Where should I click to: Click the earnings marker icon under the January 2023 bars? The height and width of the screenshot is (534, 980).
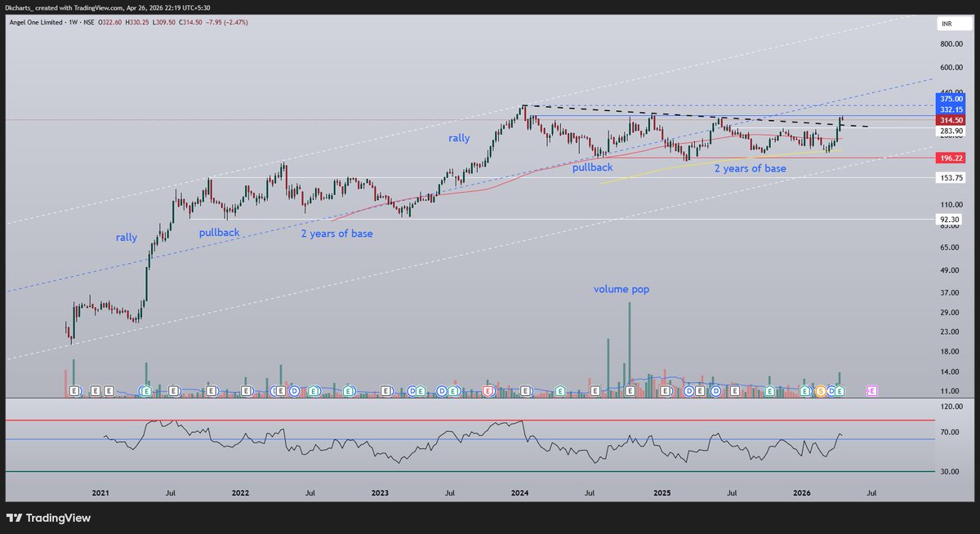click(x=385, y=390)
